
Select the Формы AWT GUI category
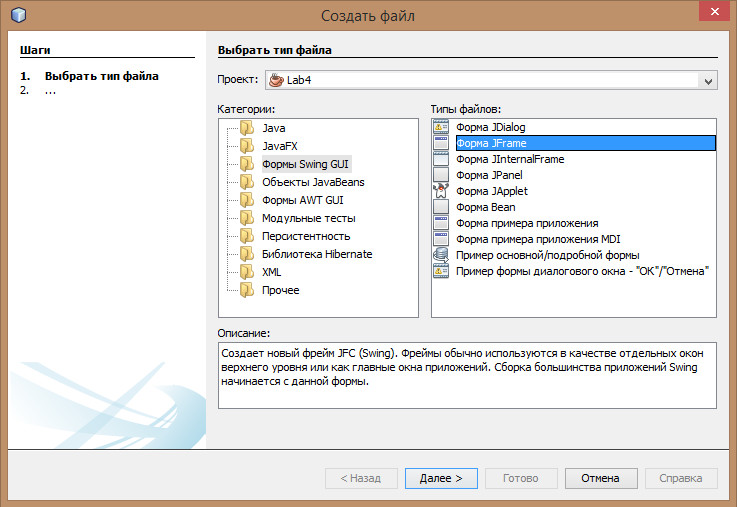(x=303, y=200)
